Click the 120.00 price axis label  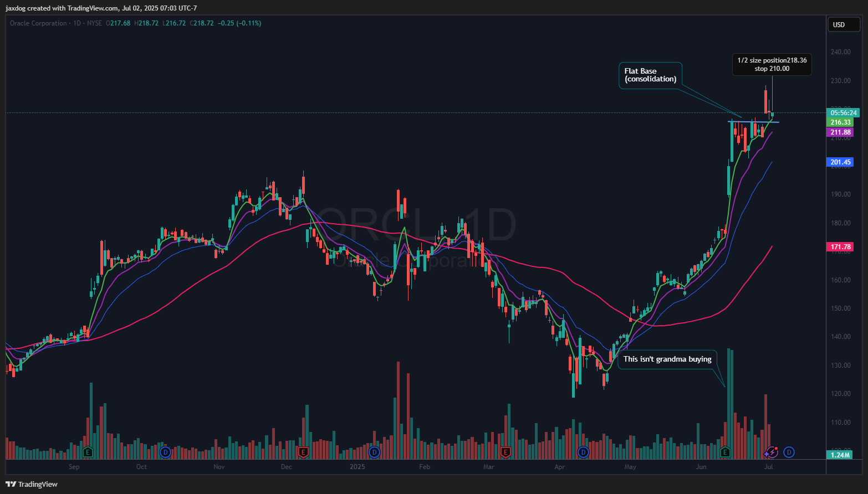pos(841,394)
